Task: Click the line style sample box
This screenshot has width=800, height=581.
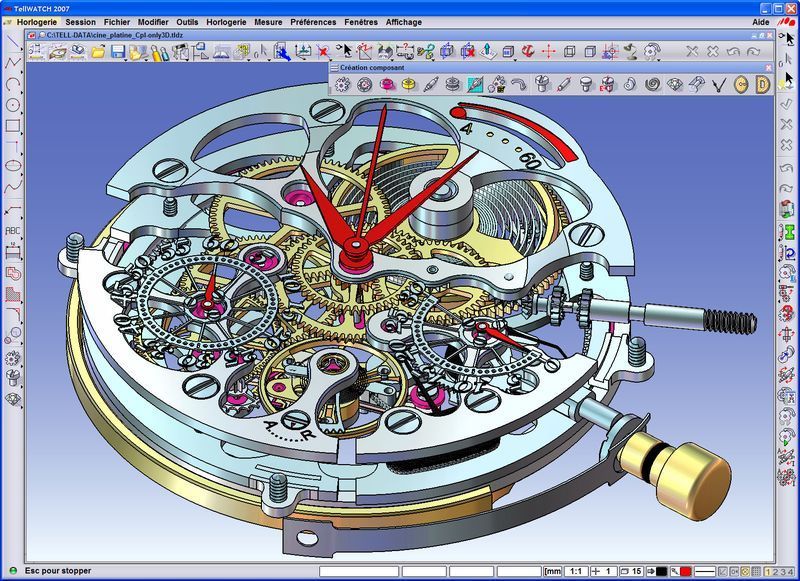Action: (x=705, y=572)
